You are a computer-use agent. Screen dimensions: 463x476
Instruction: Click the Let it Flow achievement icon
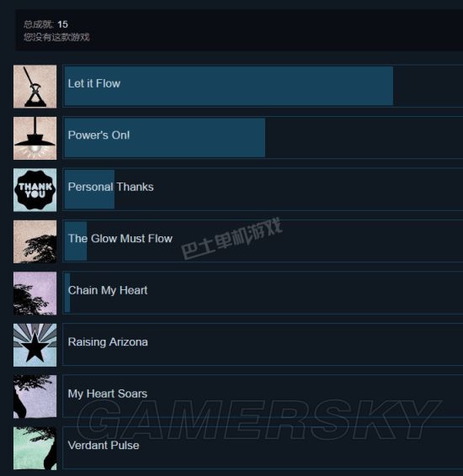[35, 87]
